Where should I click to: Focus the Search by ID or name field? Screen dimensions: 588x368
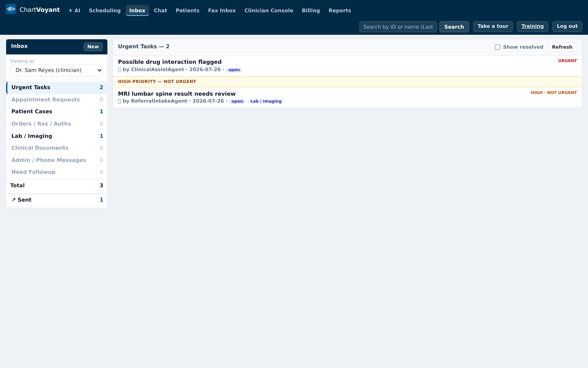click(x=398, y=27)
